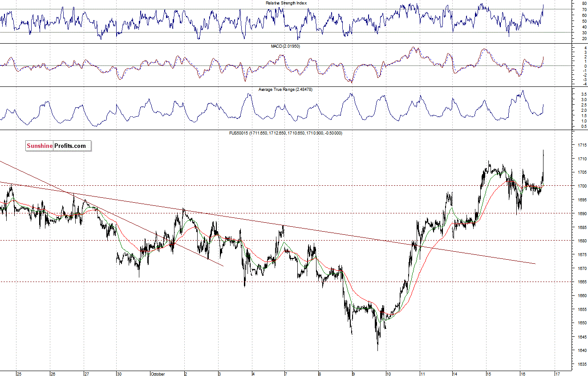
Task: Select date label 9 on bottom axis
Action: click(x=353, y=373)
